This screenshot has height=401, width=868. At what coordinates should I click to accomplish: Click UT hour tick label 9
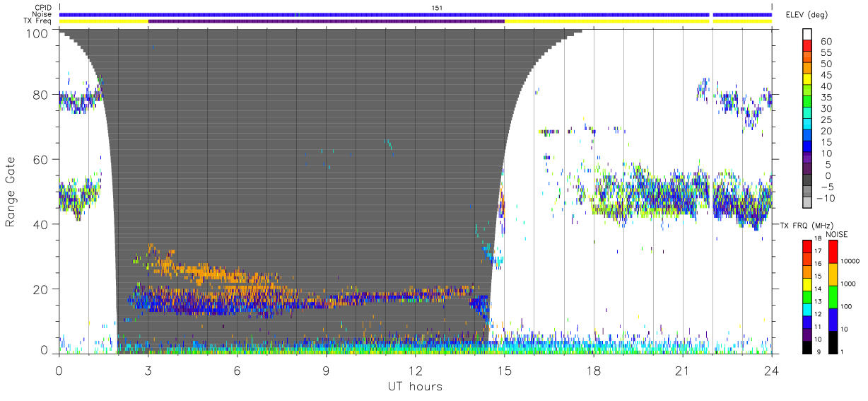click(327, 369)
